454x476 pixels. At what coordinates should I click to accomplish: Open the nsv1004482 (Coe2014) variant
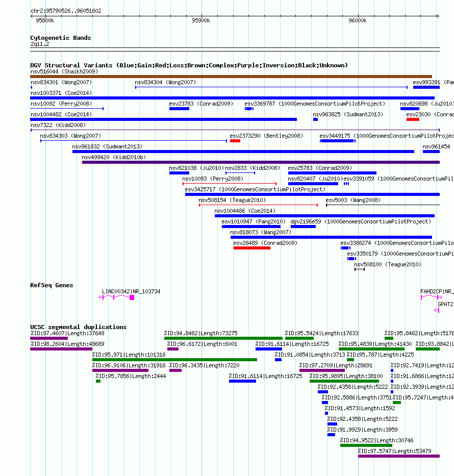[x=164, y=119]
